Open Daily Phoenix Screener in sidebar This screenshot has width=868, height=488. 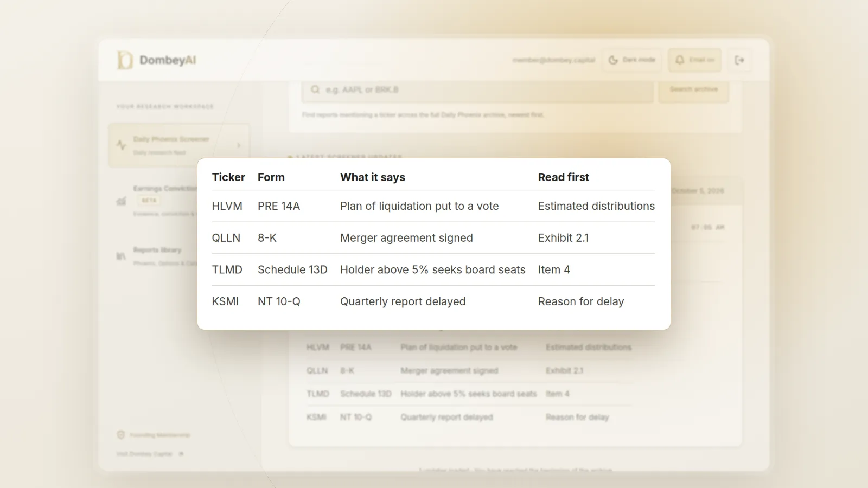click(179, 145)
